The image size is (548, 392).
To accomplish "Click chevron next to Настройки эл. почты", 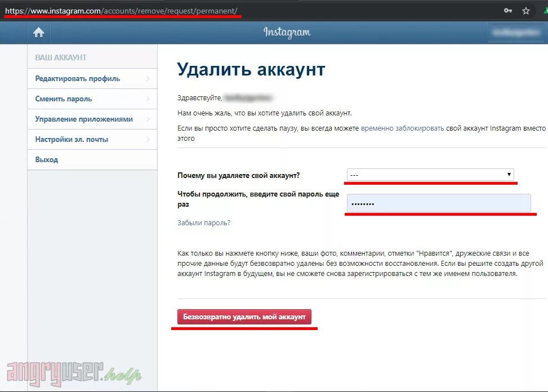I will (x=148, y=140).
